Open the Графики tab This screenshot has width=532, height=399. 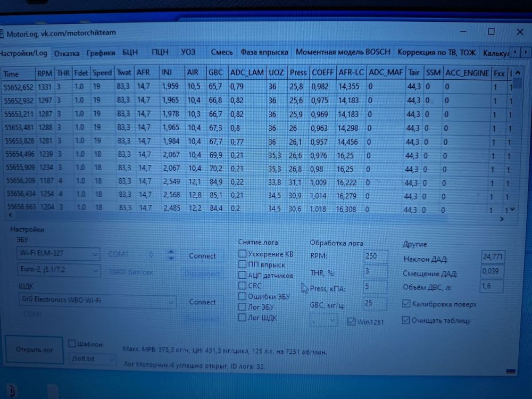[x=101, y=53]
